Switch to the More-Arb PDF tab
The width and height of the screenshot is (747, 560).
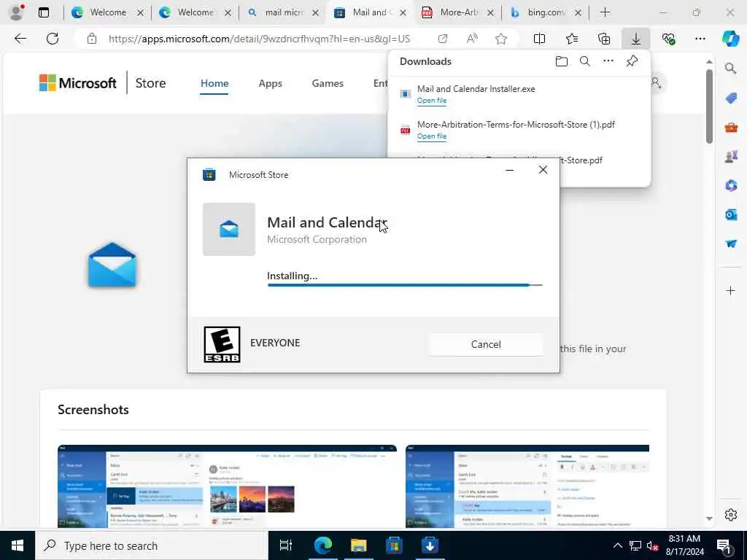point(458,12)
